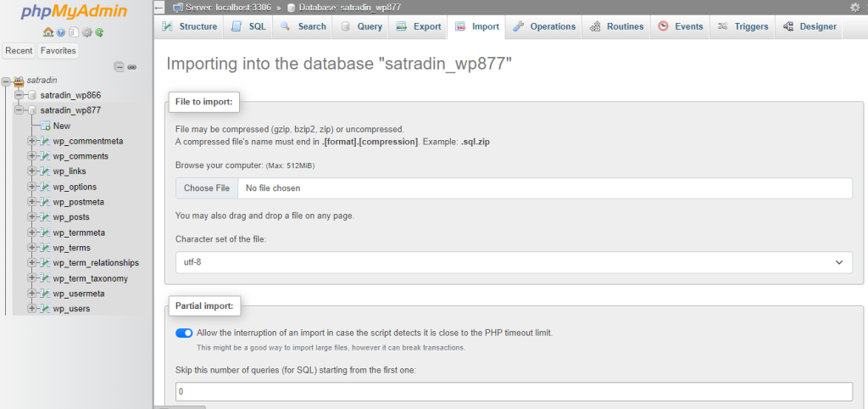Select the New item under satradin_wp877
This screenshot has width=868, height=409.
pyautogui.click(x=61, y=126)
